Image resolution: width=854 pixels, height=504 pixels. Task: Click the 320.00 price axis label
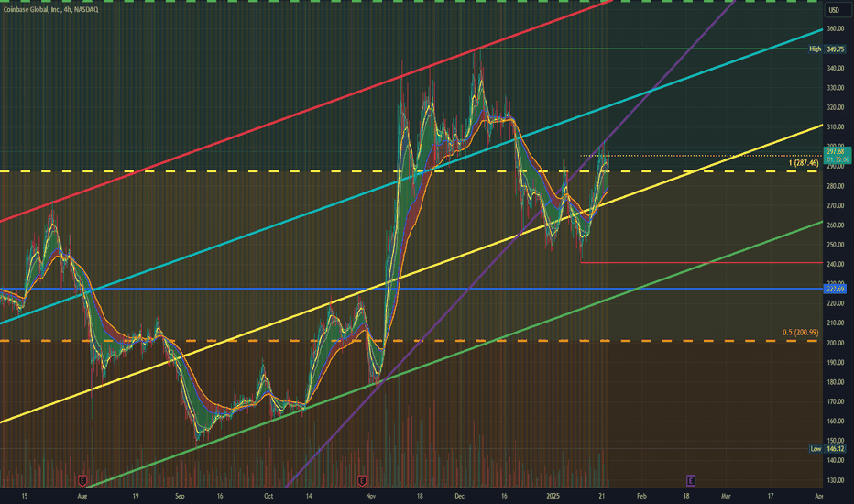coord(836,107)
